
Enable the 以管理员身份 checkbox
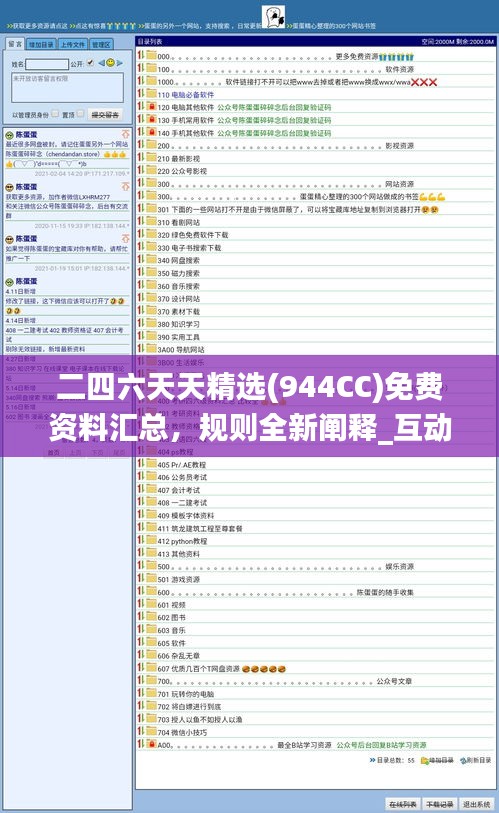(55, 114)
